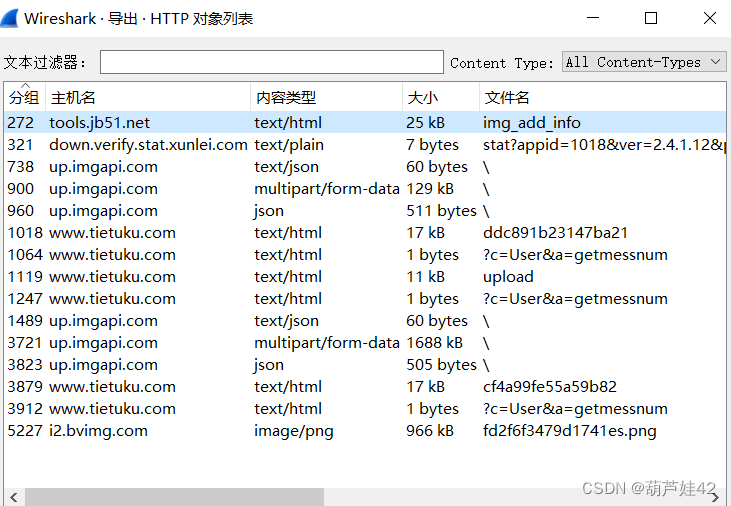
Task: Click the image/png content type cell
Action: click(294, 430)
